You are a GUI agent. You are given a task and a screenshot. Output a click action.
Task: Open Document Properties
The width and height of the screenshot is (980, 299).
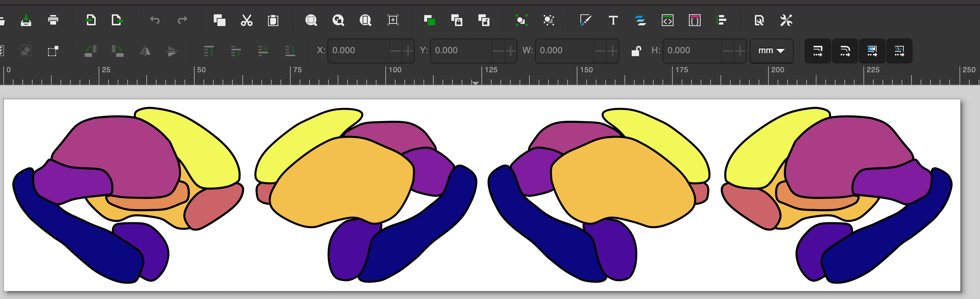[x=759, y=20]
